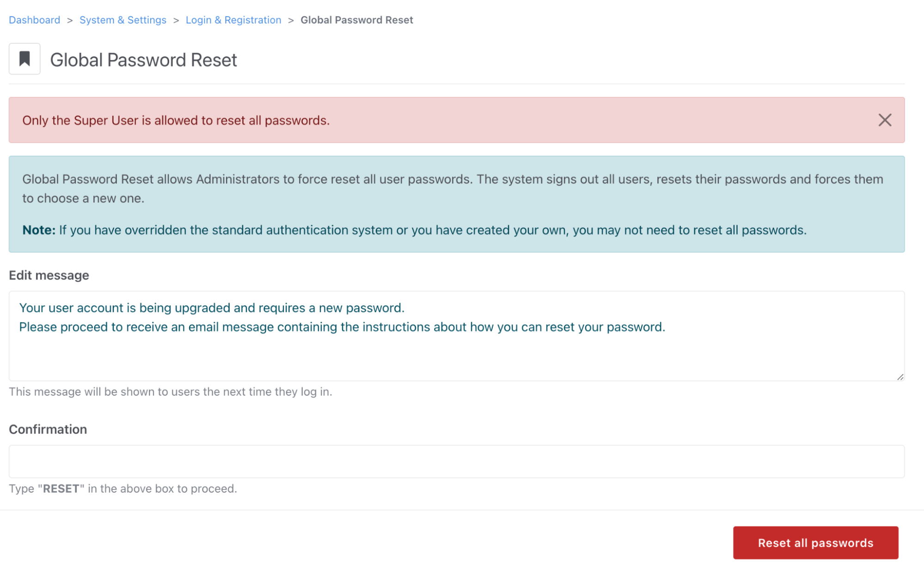The height and width of the screenshot is (568, 924).
Task: Click the Edit message section label
Action: (49, 275)
